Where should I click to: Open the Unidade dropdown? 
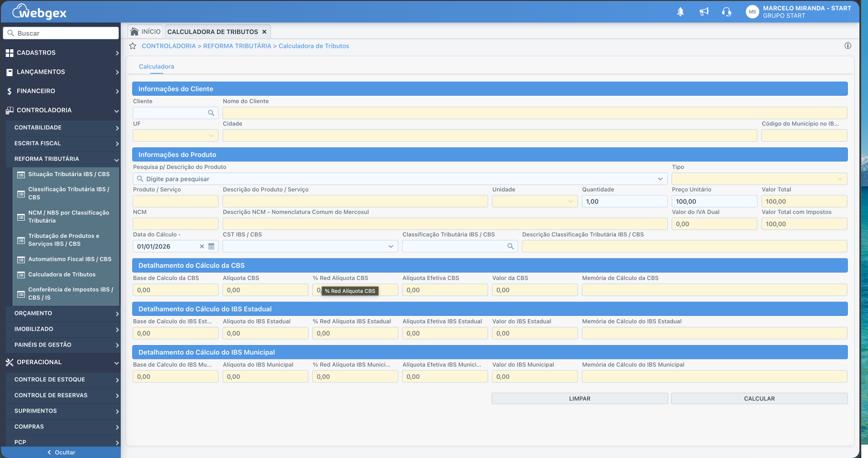tap(535, 201)
